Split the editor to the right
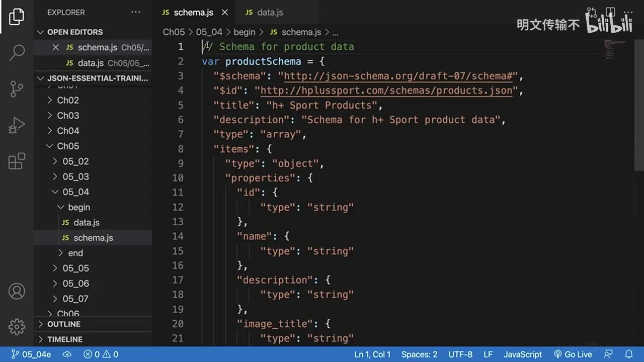This screenshot has height=362, width=644. pyautogui.click(x=610, y=12)
